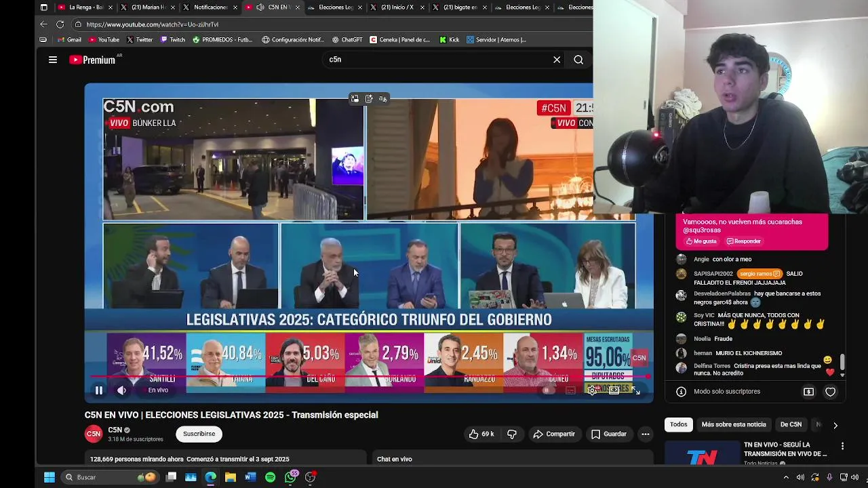Expand more filter chips with right chevron

835,425
